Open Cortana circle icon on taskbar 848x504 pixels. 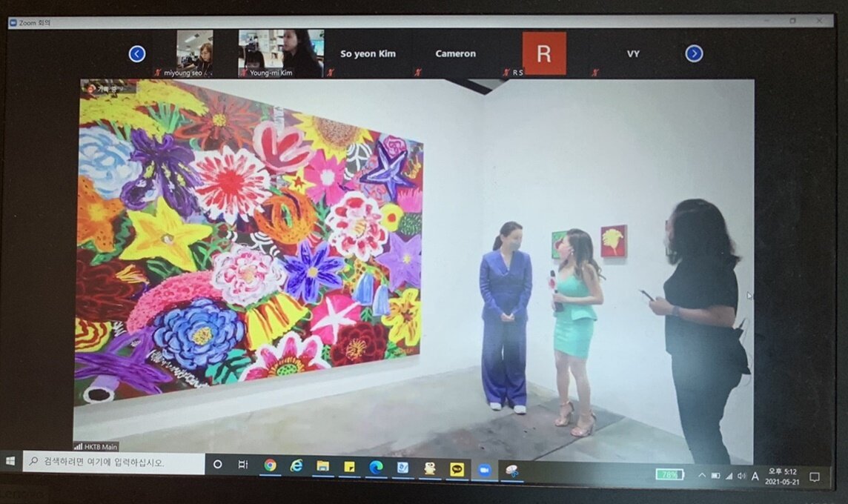217,464
